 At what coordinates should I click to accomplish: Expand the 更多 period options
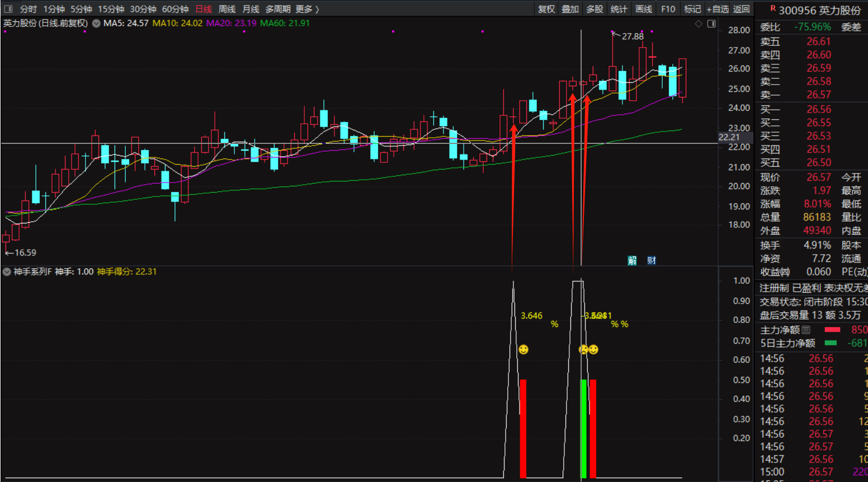(x=307, y=9)
